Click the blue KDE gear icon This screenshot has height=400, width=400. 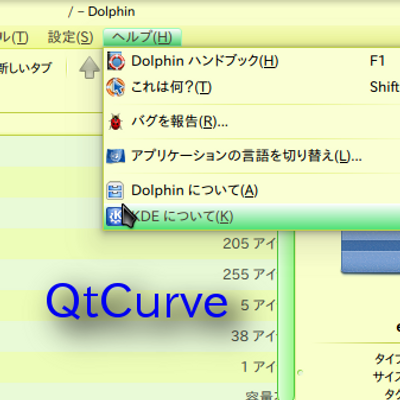click(x=115, y=217)
